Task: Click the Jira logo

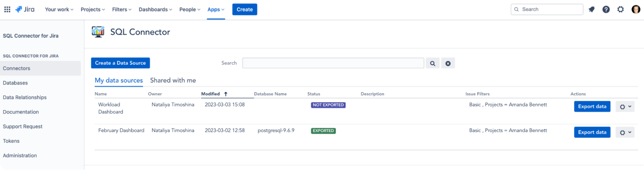Action: click(x=25, y=10)
